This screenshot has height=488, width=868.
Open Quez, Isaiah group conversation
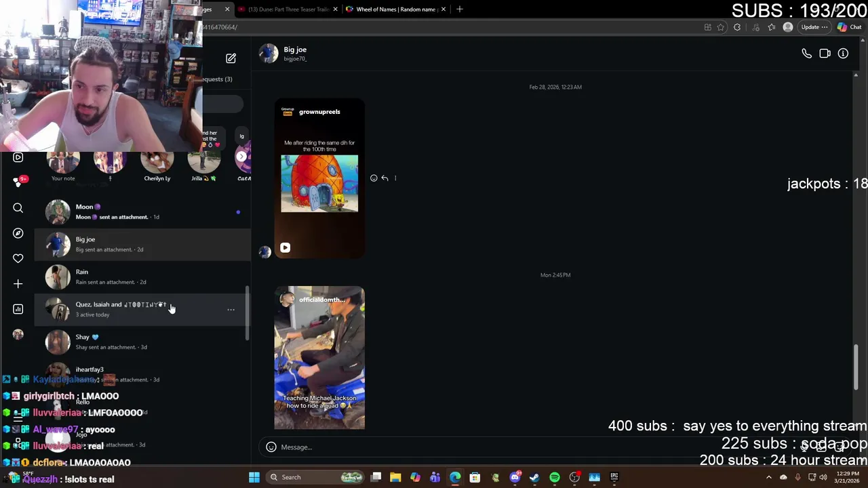pyautogui.click(x=142, y=310)
